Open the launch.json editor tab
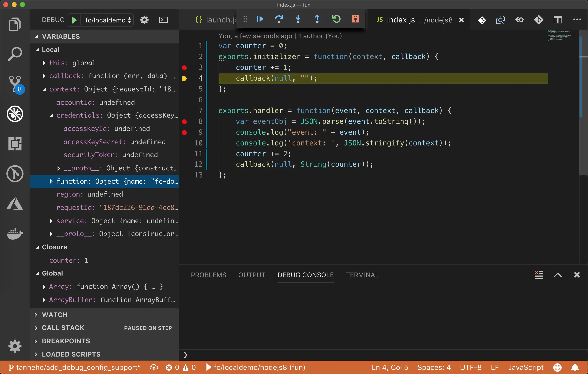This screenshot has height=374, width=588. tap(217, 20)
